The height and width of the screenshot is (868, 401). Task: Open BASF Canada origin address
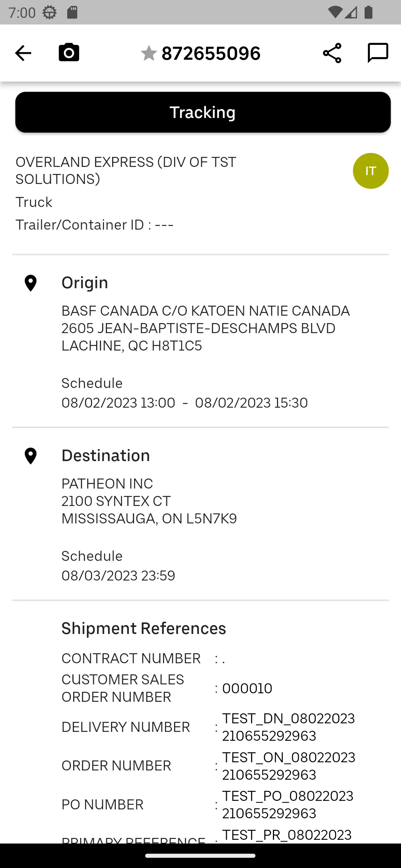click(x=206, y=328)
